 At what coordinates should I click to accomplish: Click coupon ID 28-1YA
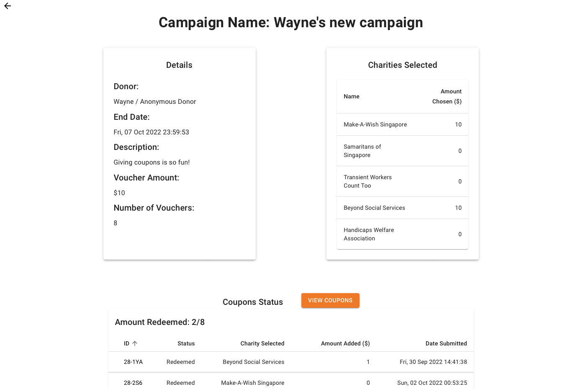(x=133, y=362)
